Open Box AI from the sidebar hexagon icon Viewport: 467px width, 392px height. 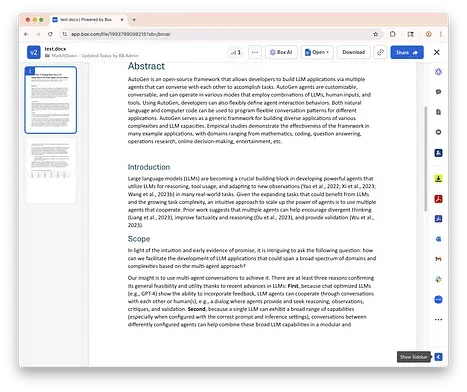coord(438,72)
